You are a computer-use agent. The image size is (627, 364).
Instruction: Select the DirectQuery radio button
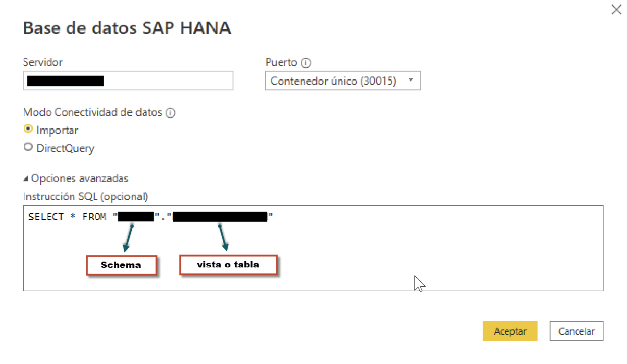tap(28, 146)
